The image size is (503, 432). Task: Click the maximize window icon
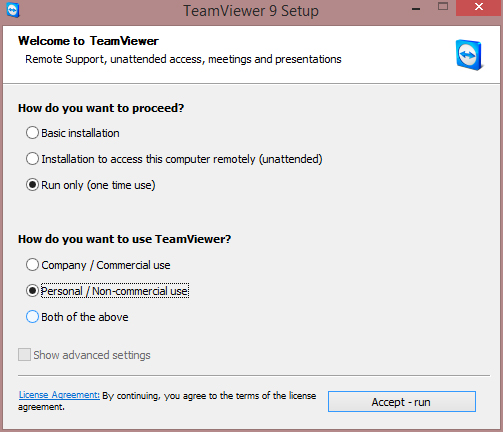[x=443, y=7]
